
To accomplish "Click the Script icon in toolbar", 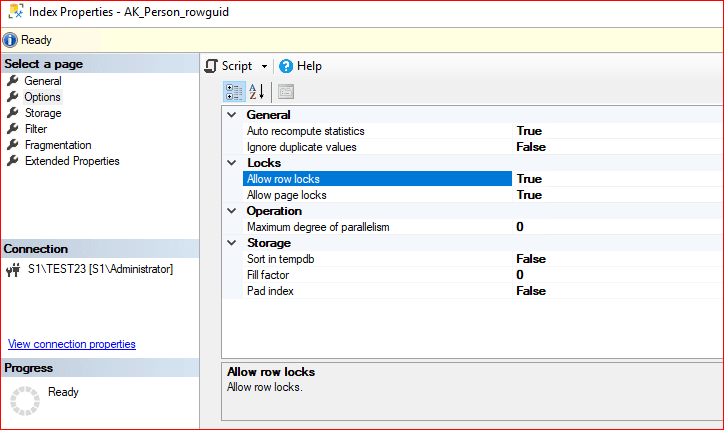I will pyautogui.click(x=211, y=66).
